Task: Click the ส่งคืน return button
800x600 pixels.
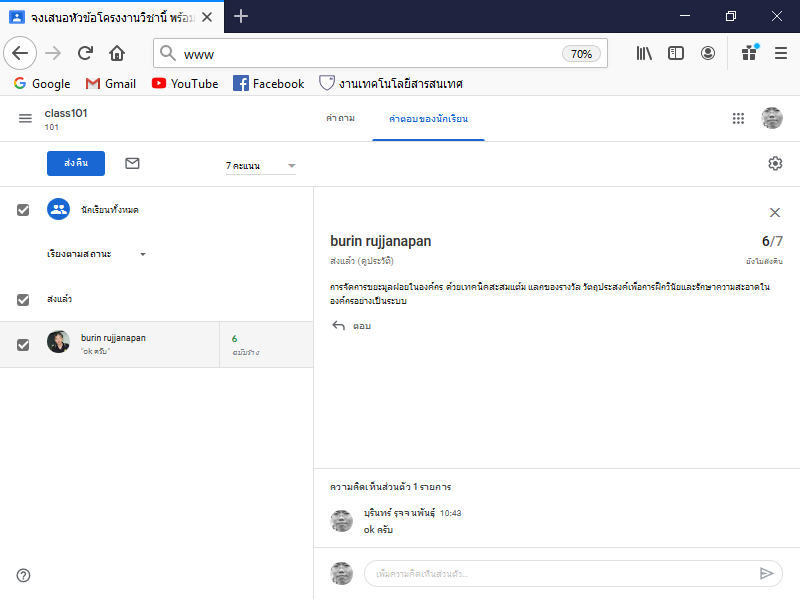Action: pos(76,163)
